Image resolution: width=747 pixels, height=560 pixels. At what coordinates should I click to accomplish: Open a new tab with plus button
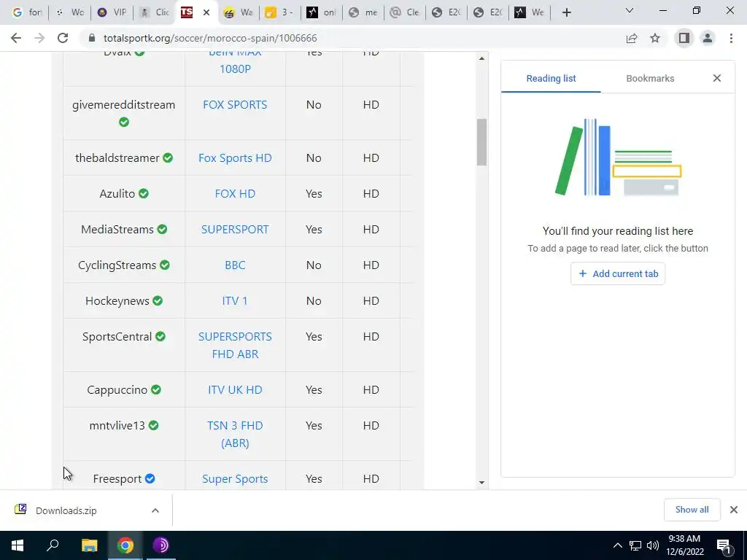566,13
